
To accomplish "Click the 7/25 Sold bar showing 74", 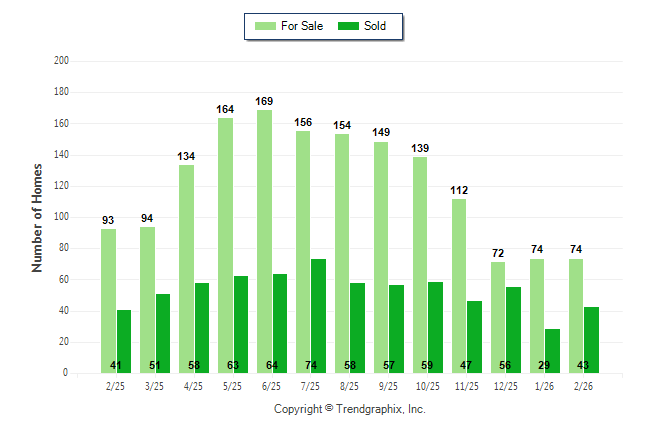I will pyautogui.click(x=319, y=316).
